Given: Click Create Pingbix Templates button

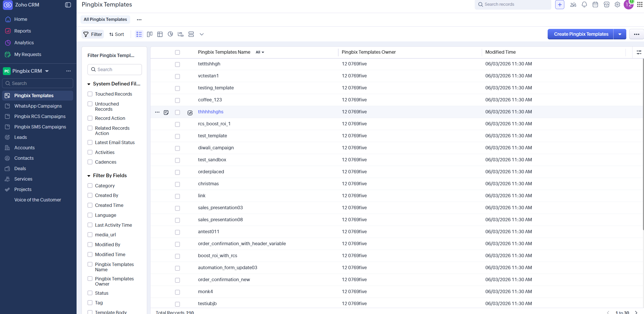Looking at the screenshot, I should pos(581,34).
